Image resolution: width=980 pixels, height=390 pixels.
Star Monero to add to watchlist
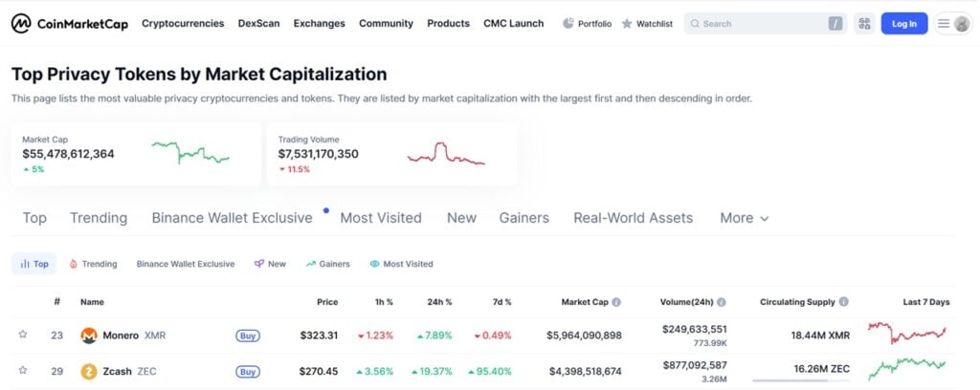point(22,336)
